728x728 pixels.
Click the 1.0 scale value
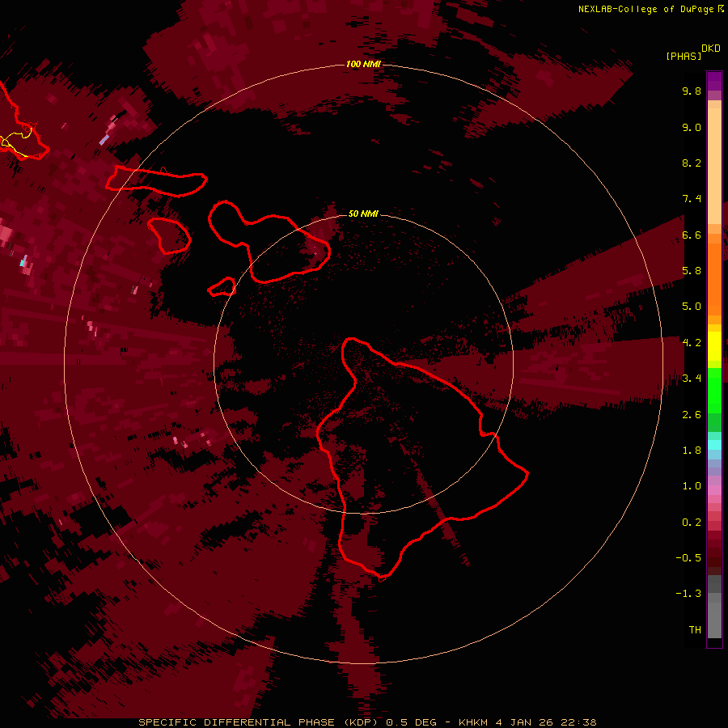692,486
